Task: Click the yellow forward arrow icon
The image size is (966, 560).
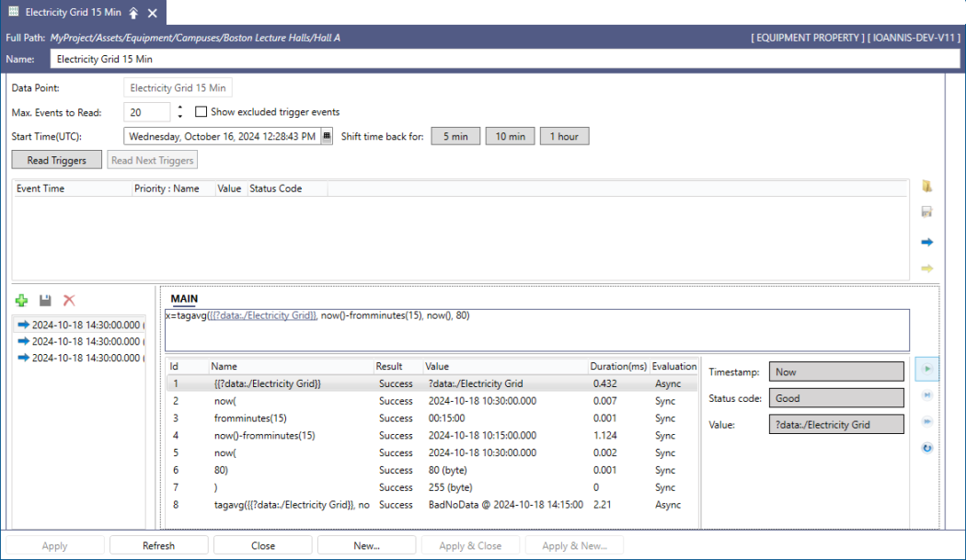Action: 927,268
